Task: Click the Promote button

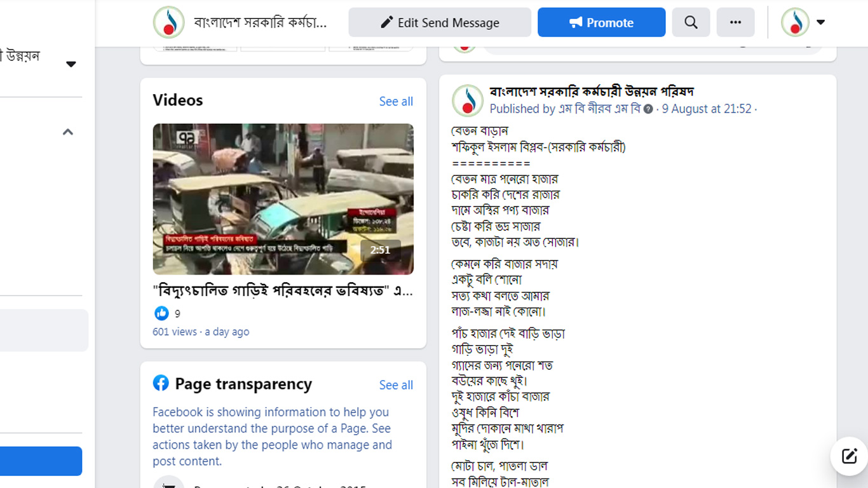Action: 601,22
